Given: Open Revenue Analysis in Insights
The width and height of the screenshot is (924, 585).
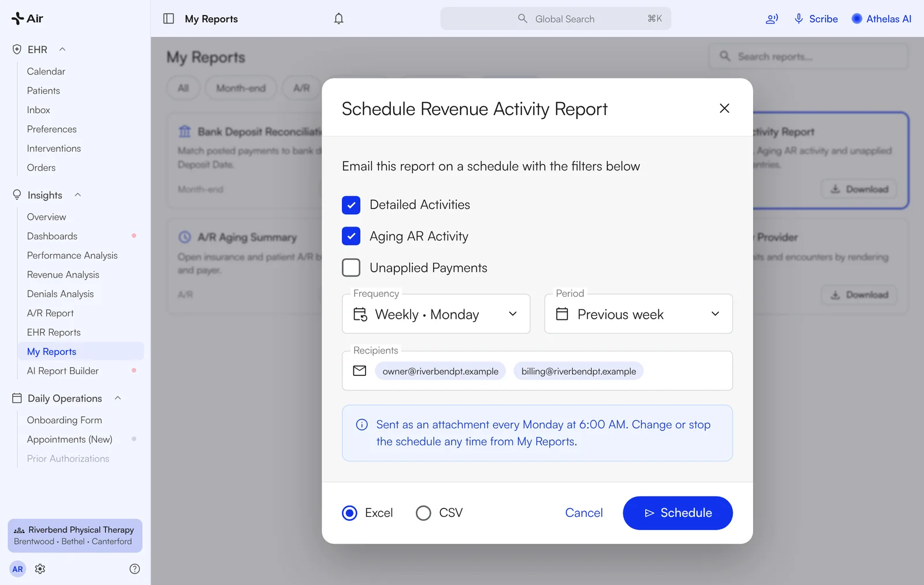Looking at the screenshot, I should point(63,275).
